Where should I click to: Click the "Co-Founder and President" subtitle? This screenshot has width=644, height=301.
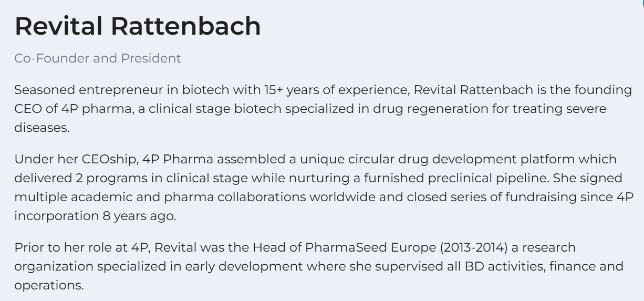98,58
